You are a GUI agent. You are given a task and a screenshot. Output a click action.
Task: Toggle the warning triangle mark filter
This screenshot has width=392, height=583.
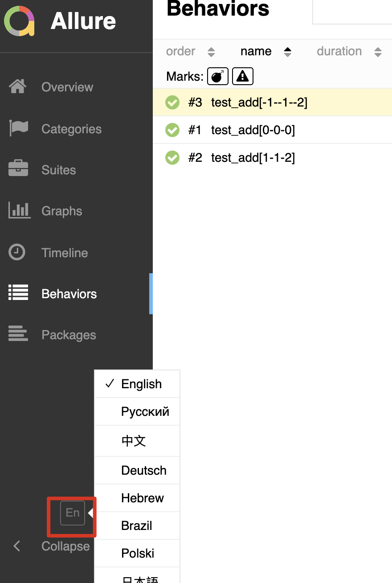click(x=242, y=76)
